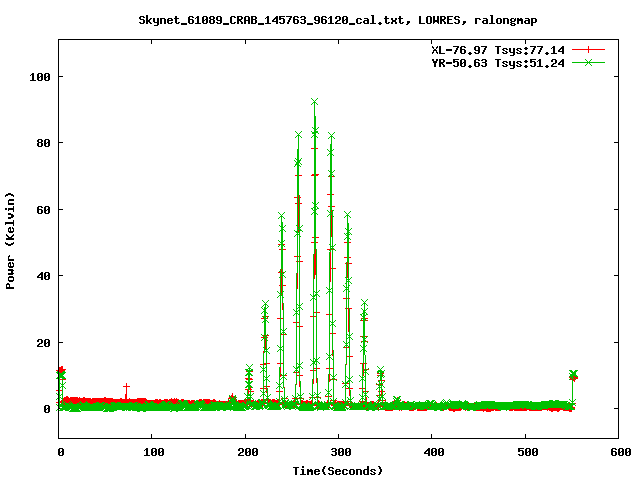Click the 60 tick label on y-axis
This screenshot has width=640, height=480.
(x=43, y=209)
